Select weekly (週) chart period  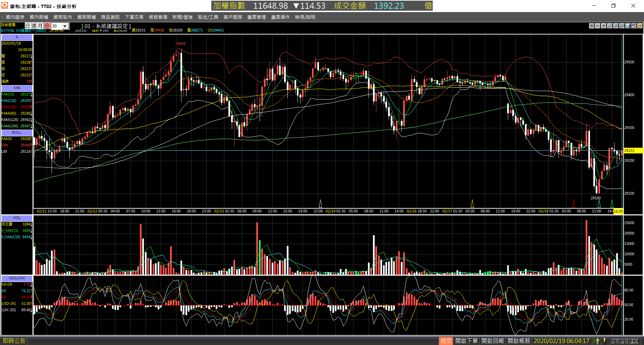tap(34, 26)
